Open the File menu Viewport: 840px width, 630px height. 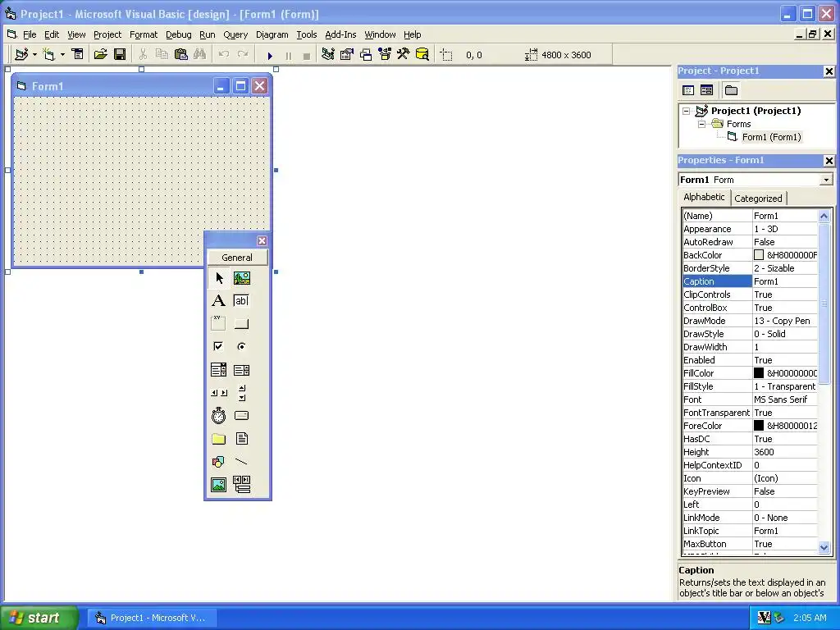coord(30,34)
